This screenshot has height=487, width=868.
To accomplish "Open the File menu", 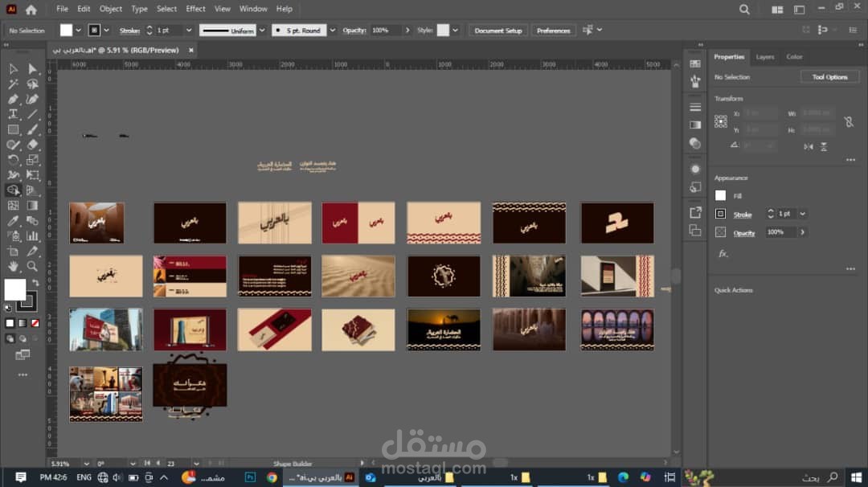I will click(x=62, y=9).
